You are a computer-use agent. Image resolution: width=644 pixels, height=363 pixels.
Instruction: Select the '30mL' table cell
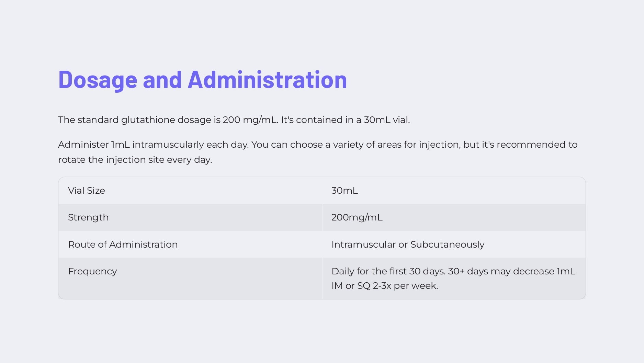pos(344,191)
